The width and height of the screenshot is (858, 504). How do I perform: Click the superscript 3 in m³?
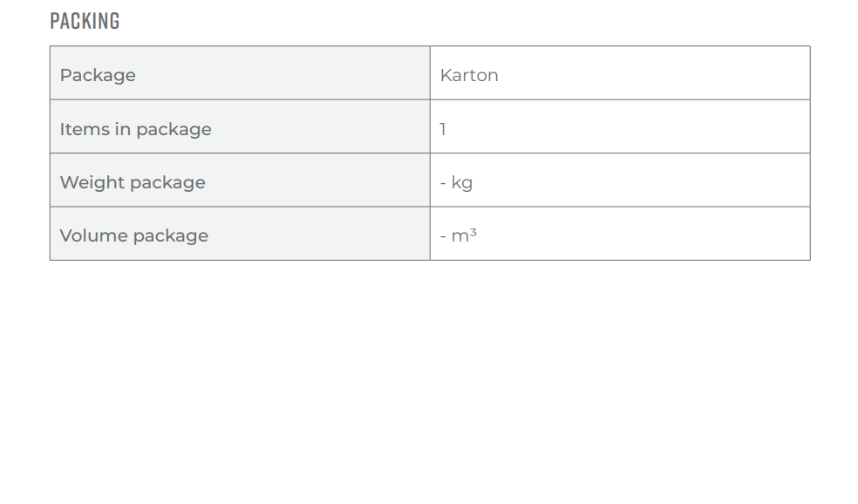(473, 232)
